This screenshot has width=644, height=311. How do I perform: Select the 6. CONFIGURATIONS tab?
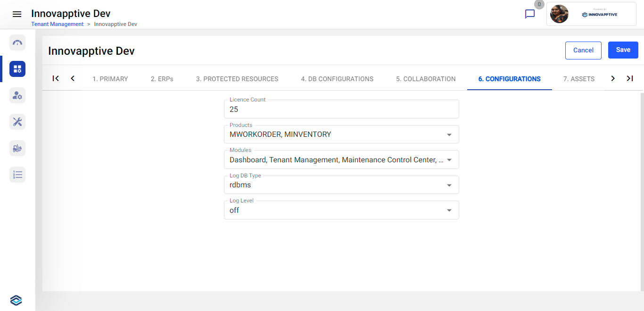tap(510, 79)
